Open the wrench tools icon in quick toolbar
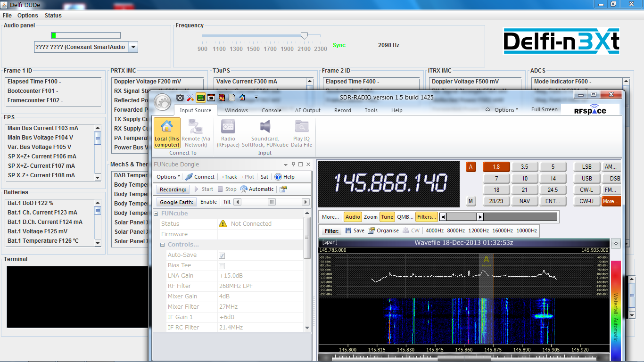Screen dimensions: 644x362 [190, 98]
